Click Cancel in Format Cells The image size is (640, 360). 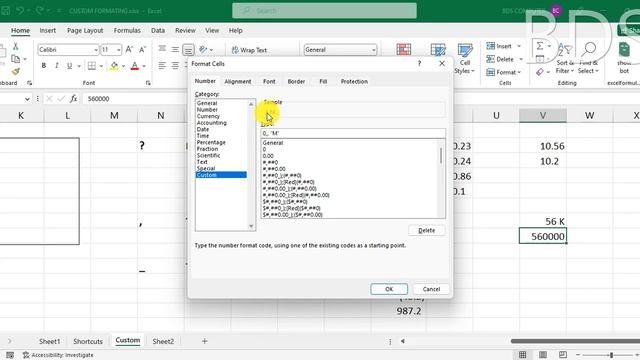tap(431, 289)
